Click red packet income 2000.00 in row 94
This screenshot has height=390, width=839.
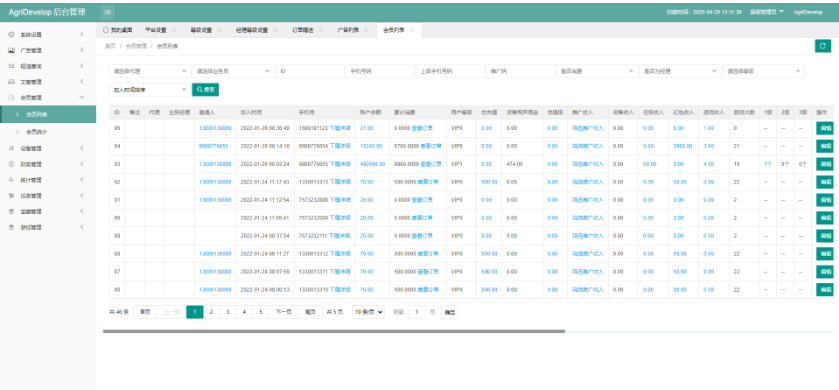683,146
